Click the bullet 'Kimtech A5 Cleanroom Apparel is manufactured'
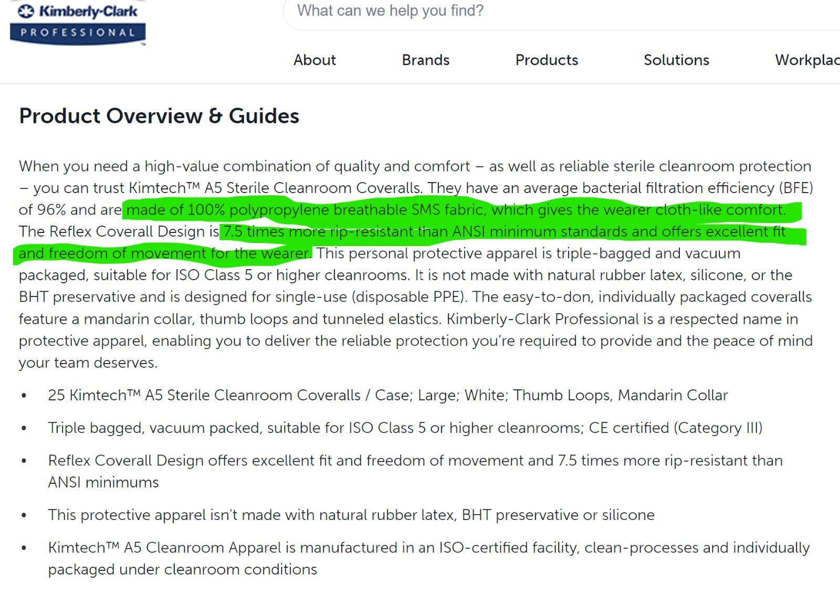 429,558
